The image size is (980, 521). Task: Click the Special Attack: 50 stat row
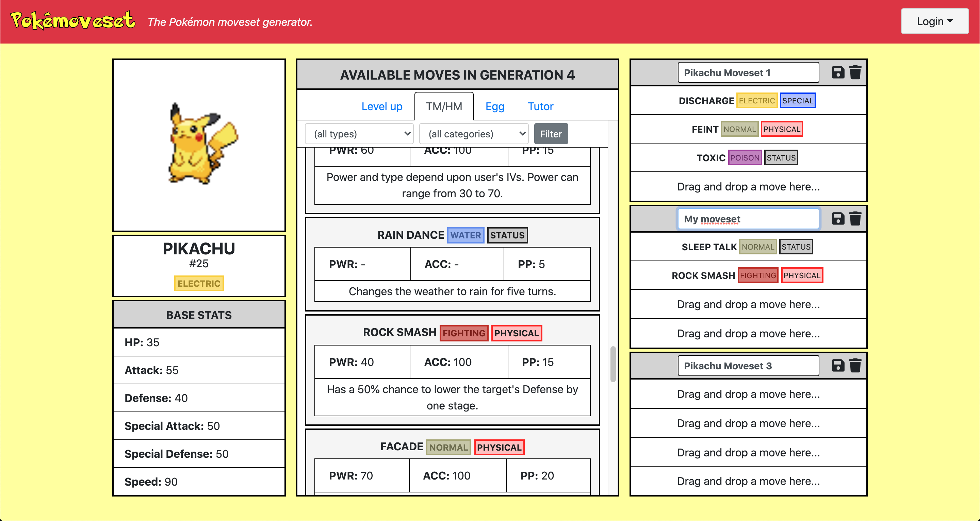pos(199,425)
